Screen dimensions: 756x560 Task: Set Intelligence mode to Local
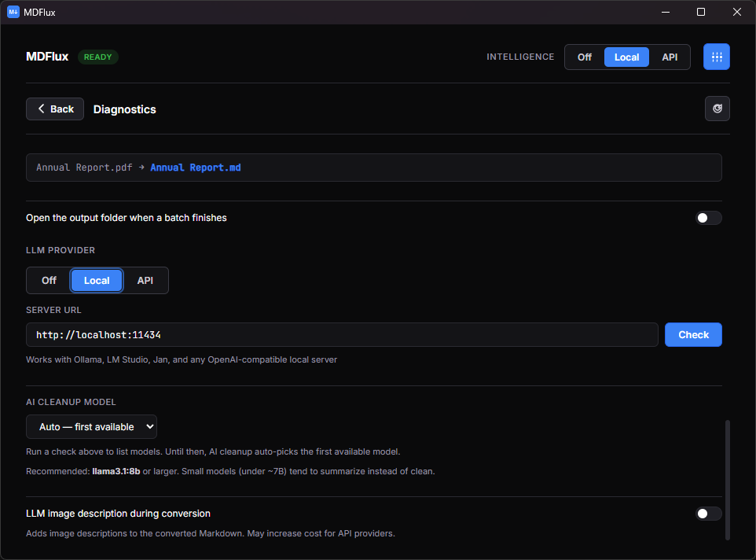click(x=626, y=57)
